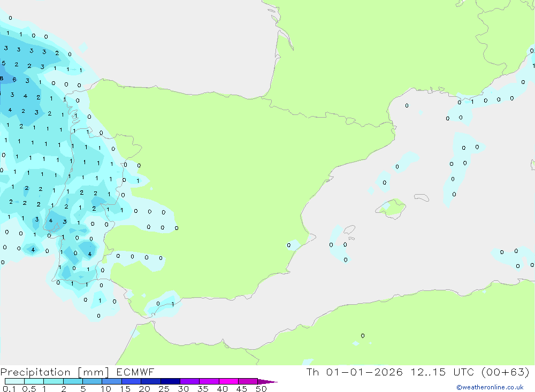Click the 'Precipitation [mm]' title text
The width and height of the screenshot is (535, 392).
point(55,372)
